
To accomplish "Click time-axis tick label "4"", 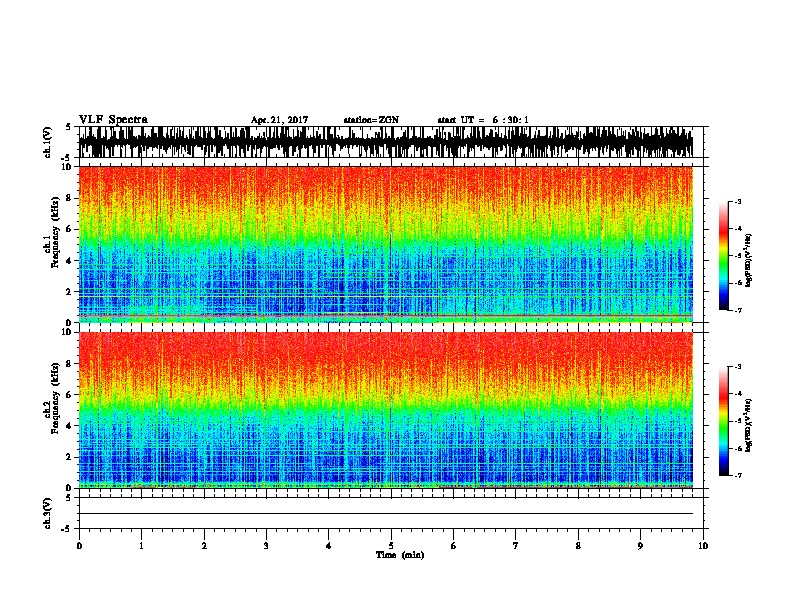I will point(329,546).
